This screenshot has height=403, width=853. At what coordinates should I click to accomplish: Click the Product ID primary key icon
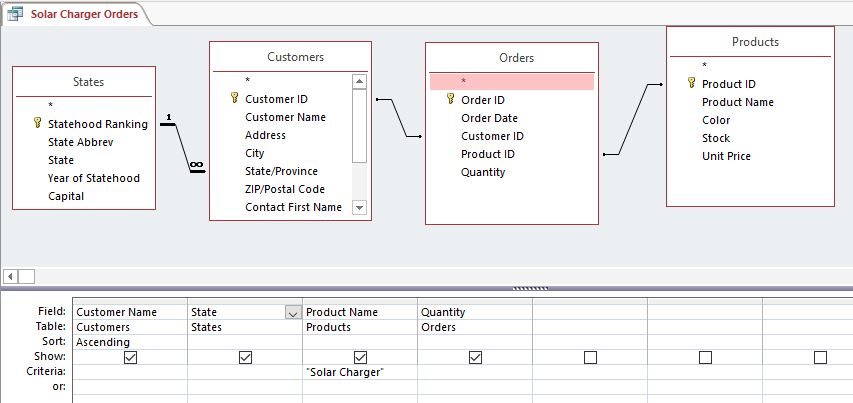pyautogui.click(x=691, y=84)
